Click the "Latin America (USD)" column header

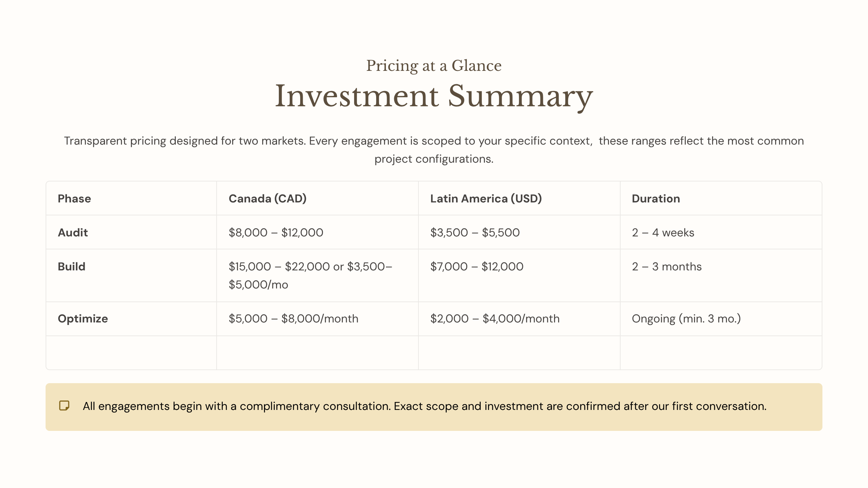tap(486, 198)
